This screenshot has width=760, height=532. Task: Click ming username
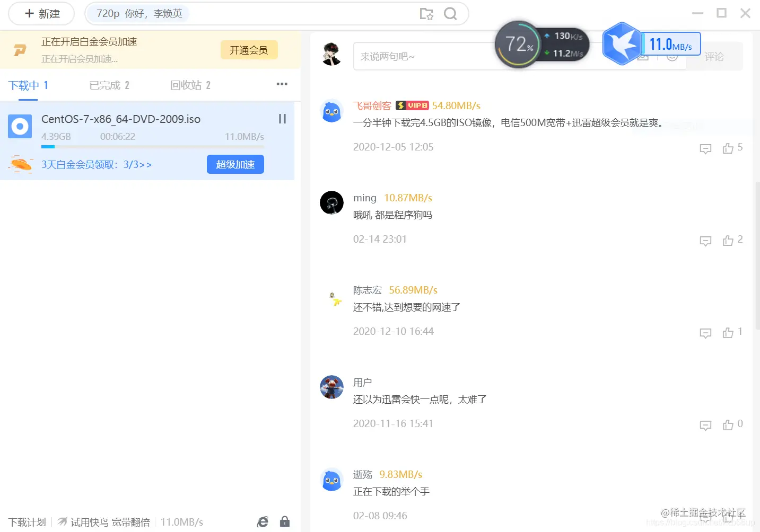click(x=365, y=198)
